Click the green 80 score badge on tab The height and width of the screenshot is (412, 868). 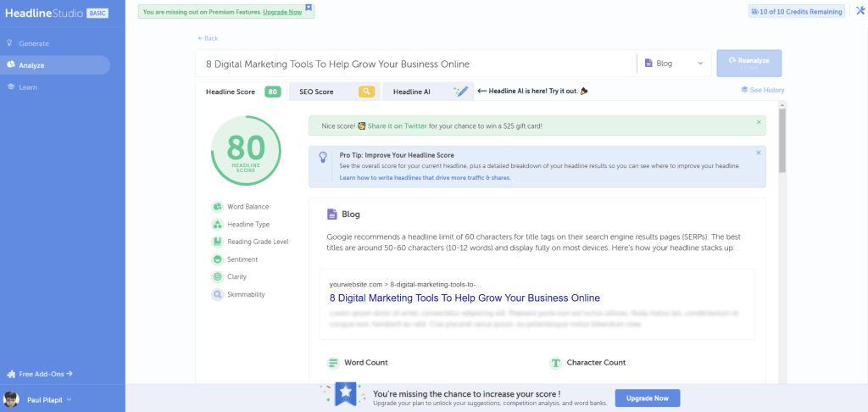(272, 92)
